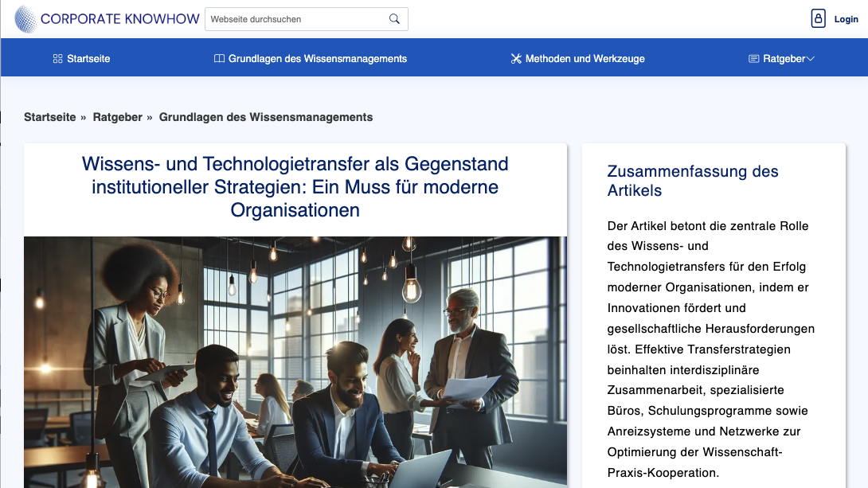Image resolution: width=868 pixels, height=488 pixels.
Task: Click the Login button
Action: coord(846,18)
